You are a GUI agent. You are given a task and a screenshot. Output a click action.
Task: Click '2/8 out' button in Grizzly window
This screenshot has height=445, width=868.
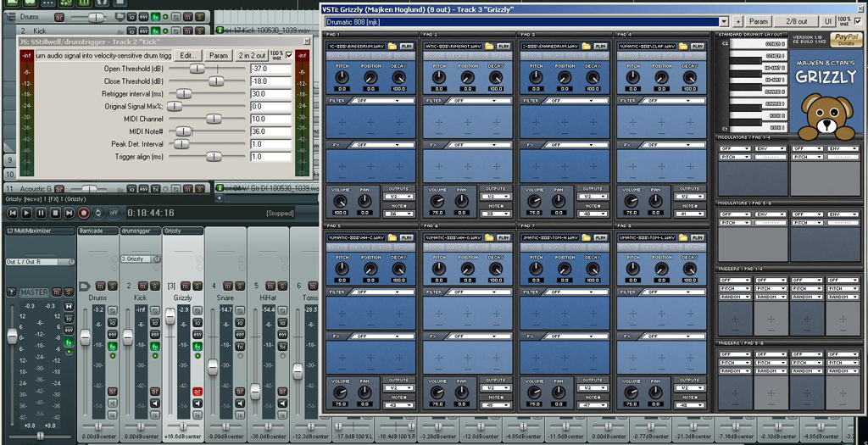point(798,21)
